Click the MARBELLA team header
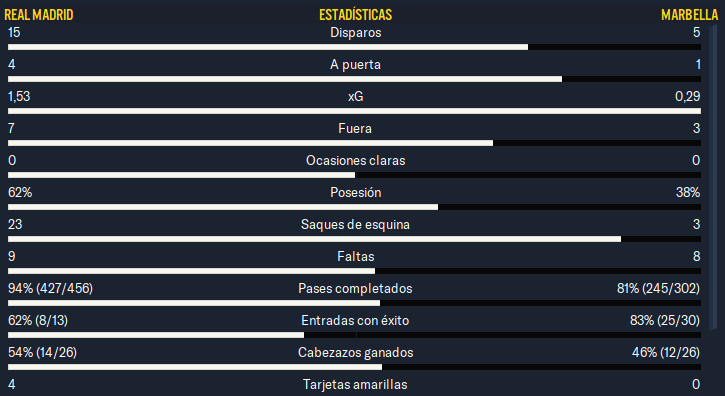This screenshot has height=396, width=725. pos(689,15)
